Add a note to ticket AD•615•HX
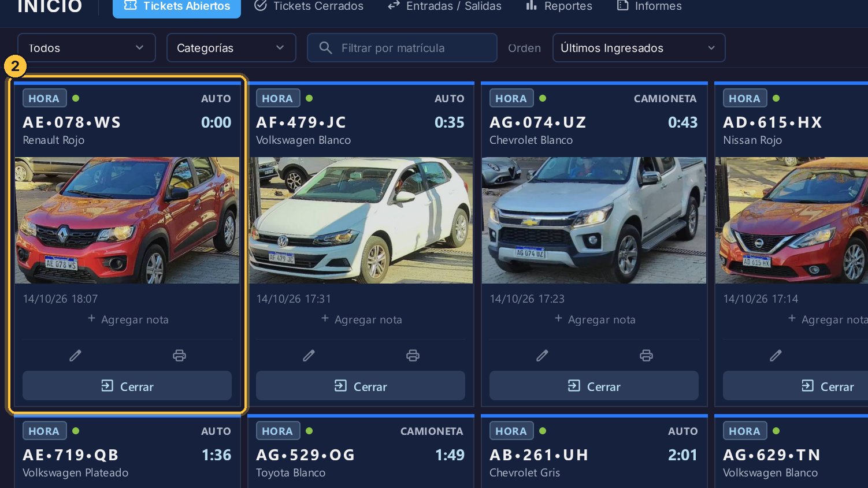This screenshot has height=488, width=868. click(828, 319)
